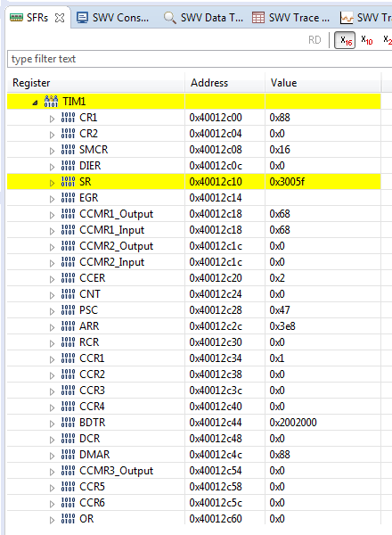Click the ARR register bits icon
Image resolution: width=392 pixels, height=535 pixels.
[x=68, y=325]
